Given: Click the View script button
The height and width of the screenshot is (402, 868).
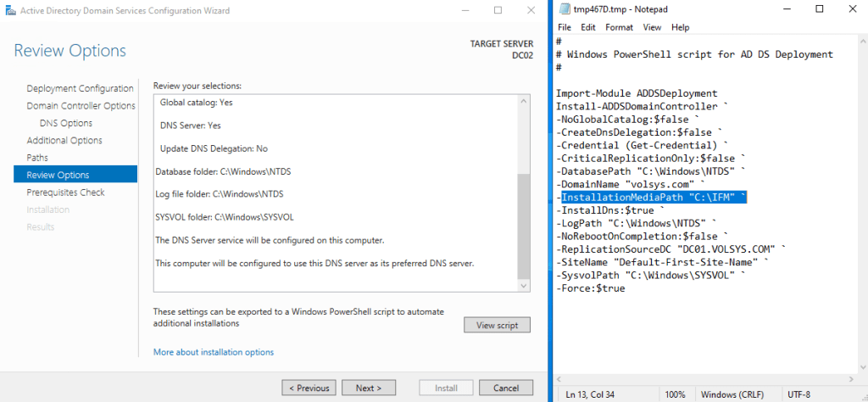Looking at the screenshot, I should click(x=497, y=325).
